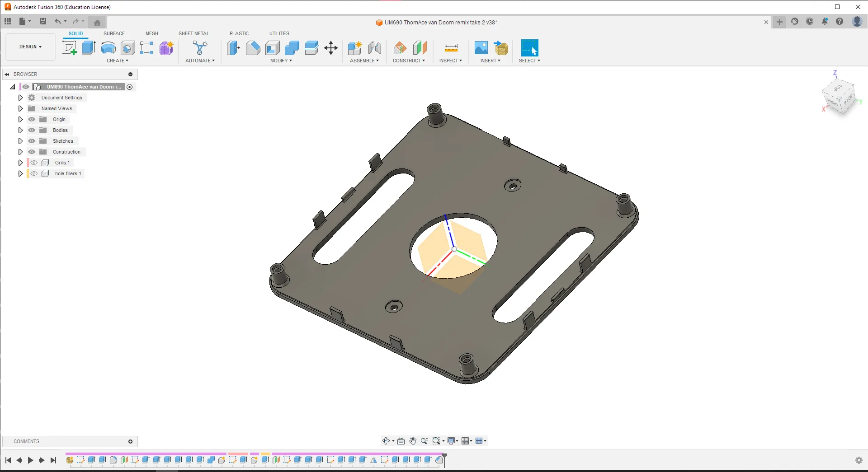Activate the Pan tool in navigation bar

[413, 441]
